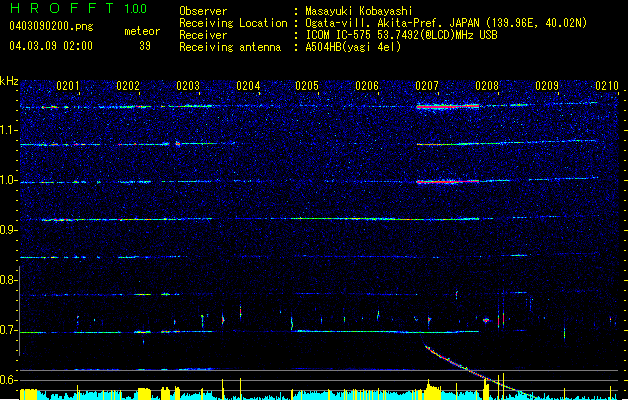Click the 0207 time marker
The width and height of the screenshot is (629, 400).
click(x=427, y=86)
